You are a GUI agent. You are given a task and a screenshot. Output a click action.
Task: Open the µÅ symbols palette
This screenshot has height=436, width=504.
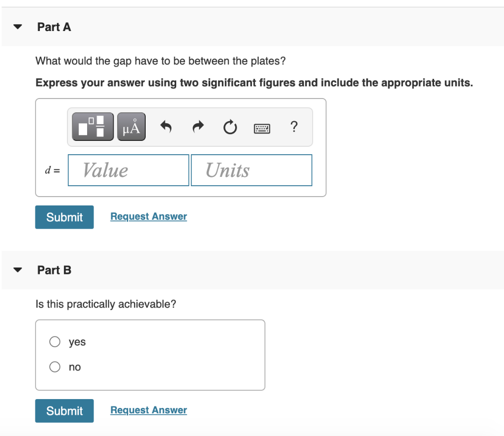131,127
